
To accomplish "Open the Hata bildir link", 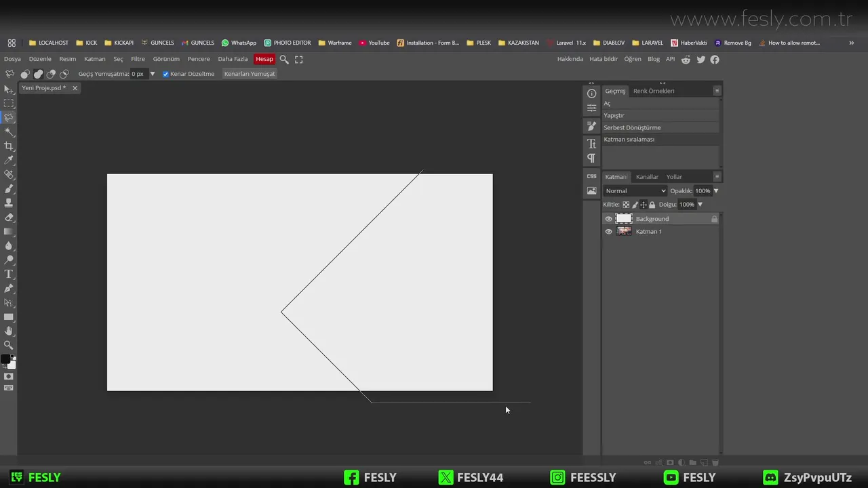I will [x=604, y=59].
